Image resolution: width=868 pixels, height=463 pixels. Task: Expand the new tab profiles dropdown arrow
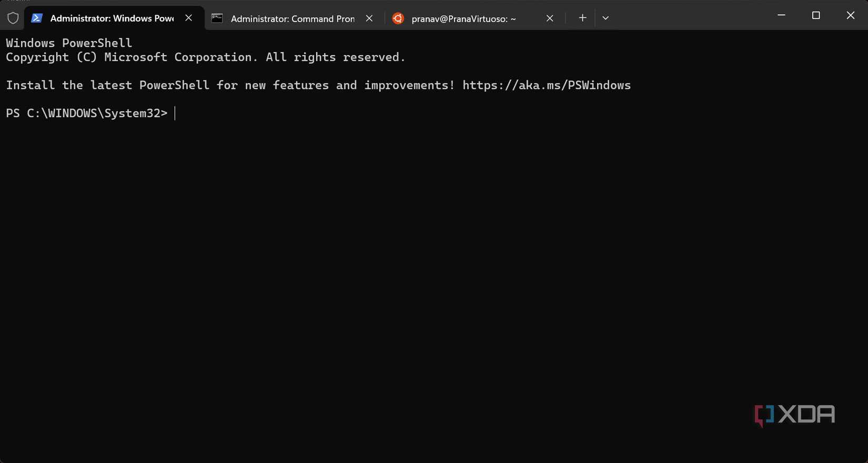pyautogui.click(x=605, y=18)
